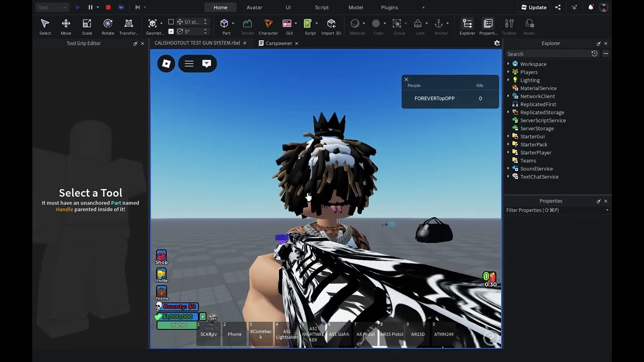Expand the Players tree node
The width and height of the screenshot is (644, 362).
(508, 72)
